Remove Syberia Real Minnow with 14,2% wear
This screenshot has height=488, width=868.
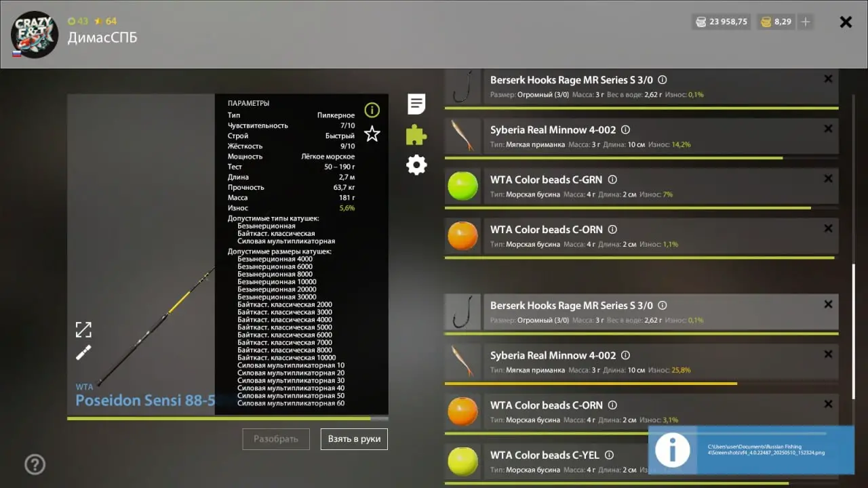[828, 129]
